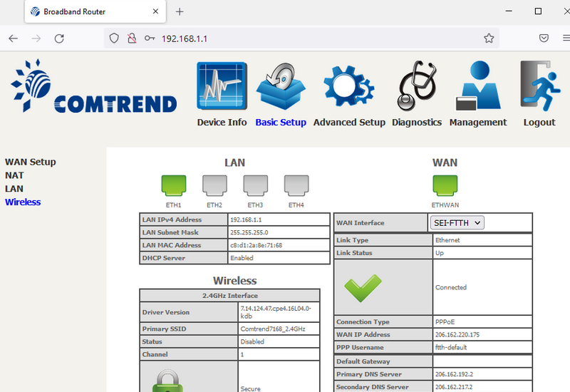Viewport: 570px width, 392px height.
Task: Click the ETH3 port icon
Action: point(256,185)
